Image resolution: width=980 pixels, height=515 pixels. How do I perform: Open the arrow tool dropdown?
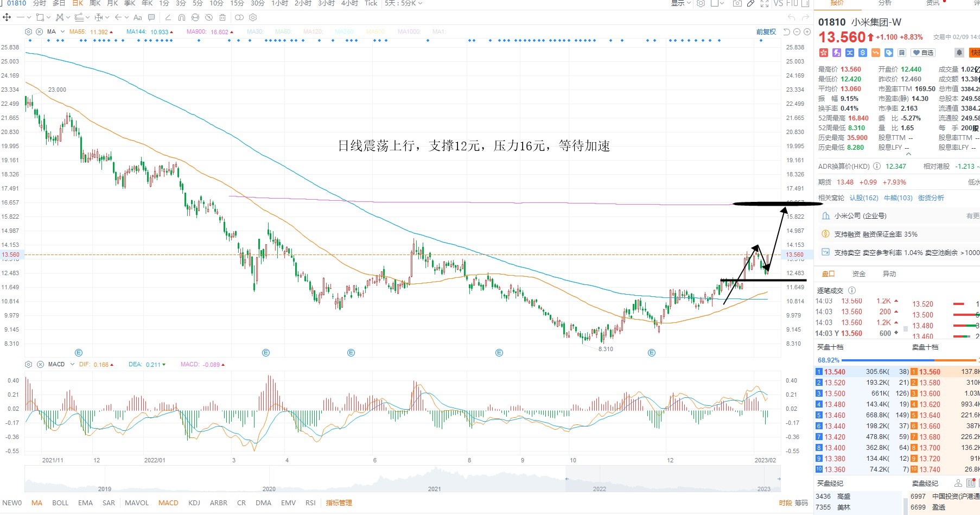pyautogui.click(x=126, y=17)
